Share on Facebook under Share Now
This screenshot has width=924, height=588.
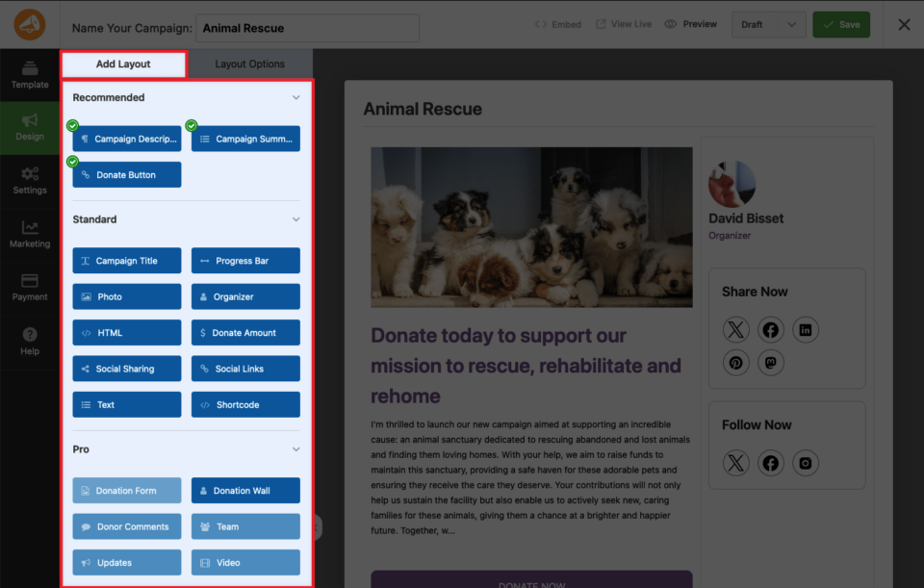pyautogui.click(x=770, y=329)
